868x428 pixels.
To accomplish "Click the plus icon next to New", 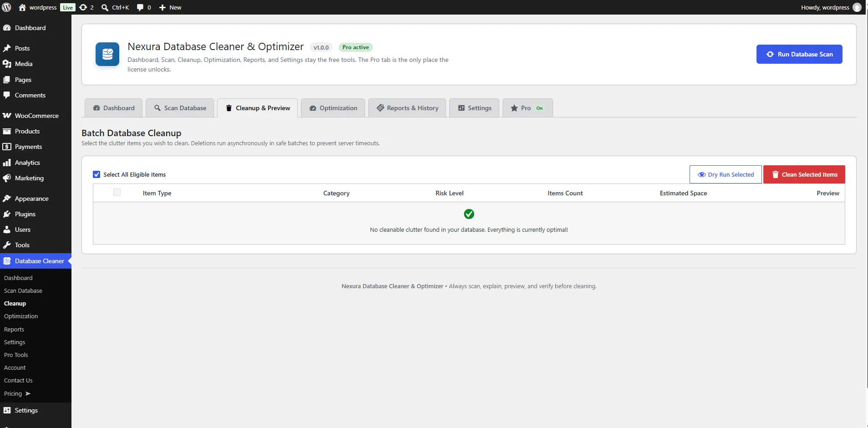I will pyautogui.click(x=162, y=7).
